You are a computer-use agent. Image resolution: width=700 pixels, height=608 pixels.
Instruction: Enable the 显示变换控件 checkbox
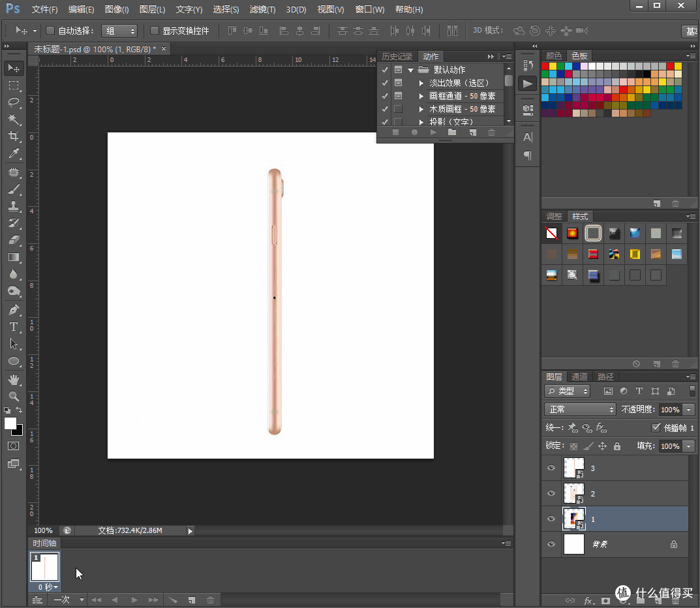[155, 31]
